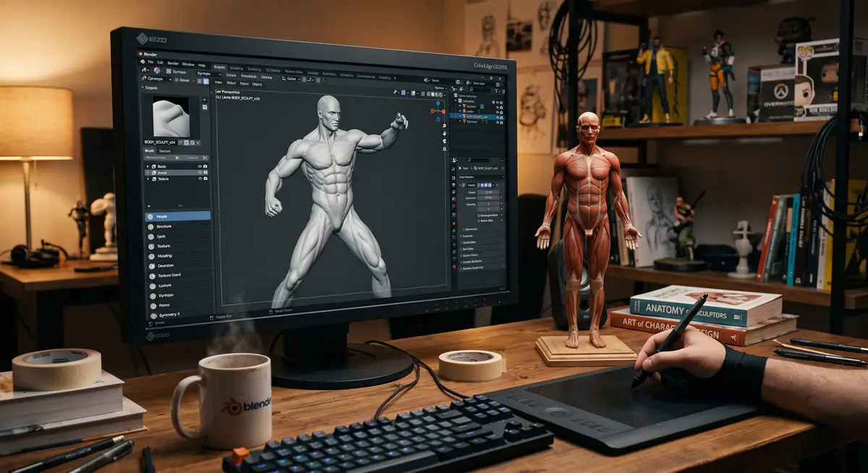
Task: Click the brush preview thumbnail
Action: pos(171,116)
